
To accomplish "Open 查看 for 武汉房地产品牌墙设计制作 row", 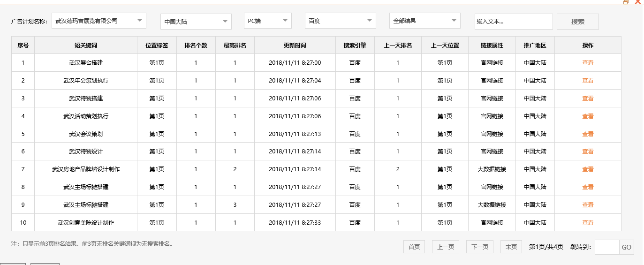I will click(x=588, y=169).
